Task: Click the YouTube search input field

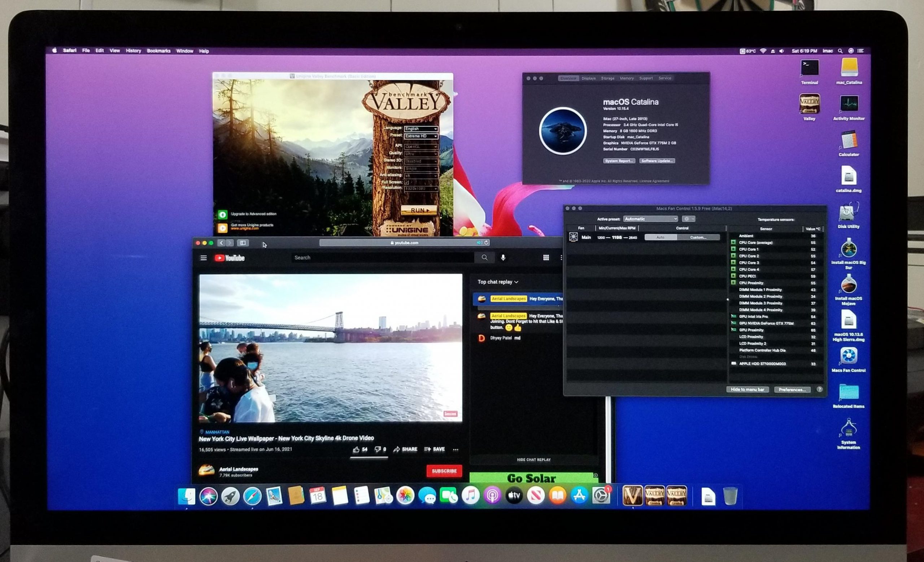Action: 383,258
